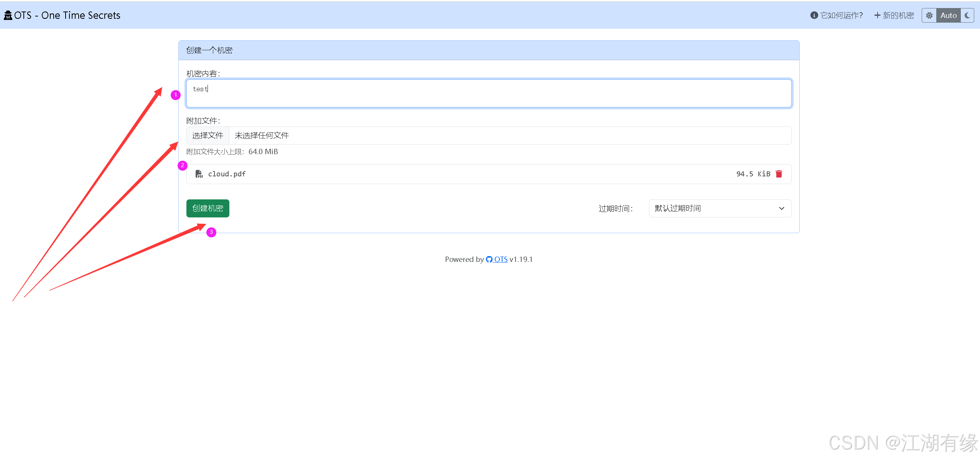Open the 新的机密 menu item
This screenshot has height=459, width=980.
tap(898, 15)
